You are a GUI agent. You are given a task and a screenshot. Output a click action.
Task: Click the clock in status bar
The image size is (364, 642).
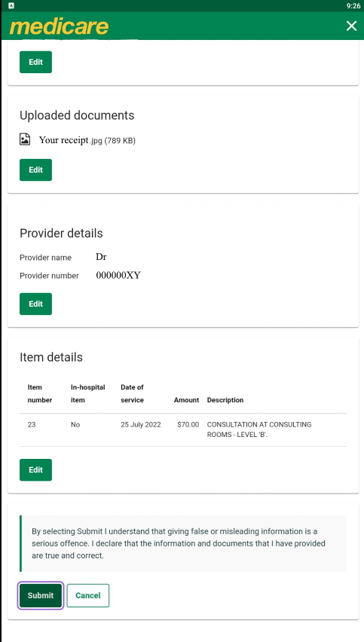click(353, 6)
